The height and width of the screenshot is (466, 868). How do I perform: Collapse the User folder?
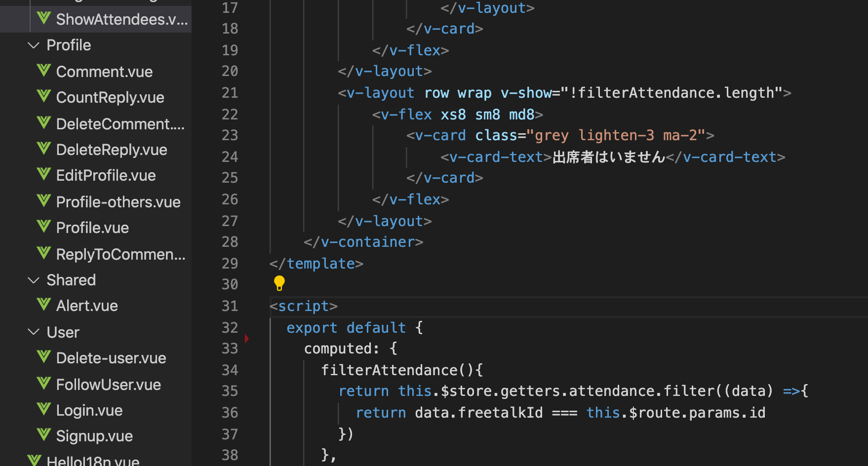(33, 332)
